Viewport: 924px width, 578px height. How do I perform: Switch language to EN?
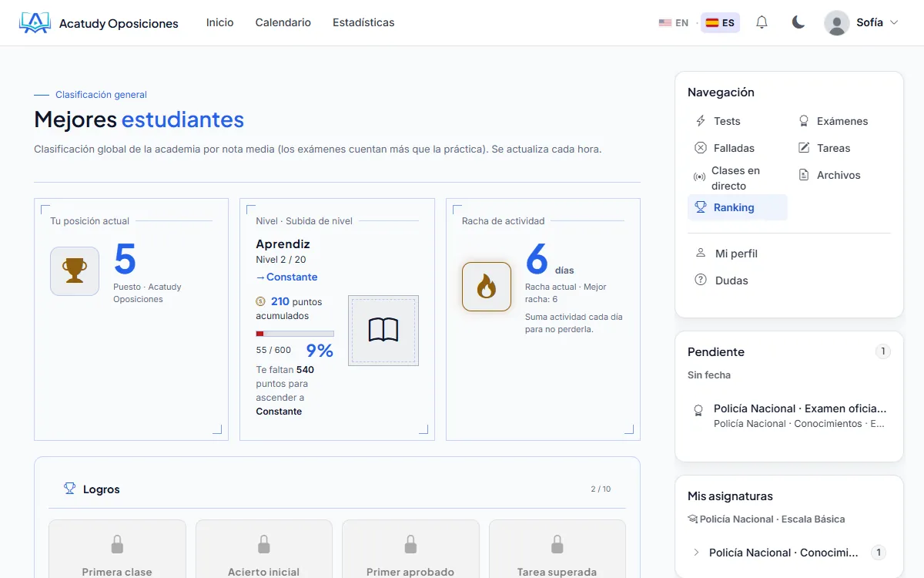[674, 23]
